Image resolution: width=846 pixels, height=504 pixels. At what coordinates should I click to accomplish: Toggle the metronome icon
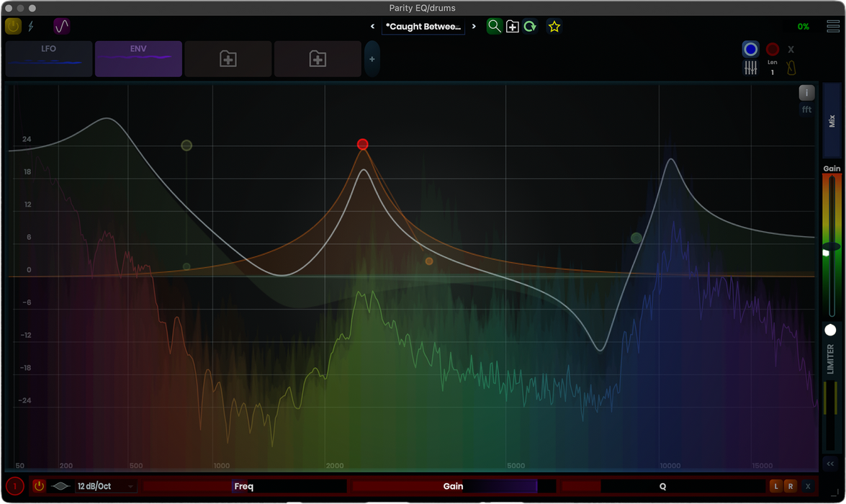pyautogui.click(x=791, y=68)
